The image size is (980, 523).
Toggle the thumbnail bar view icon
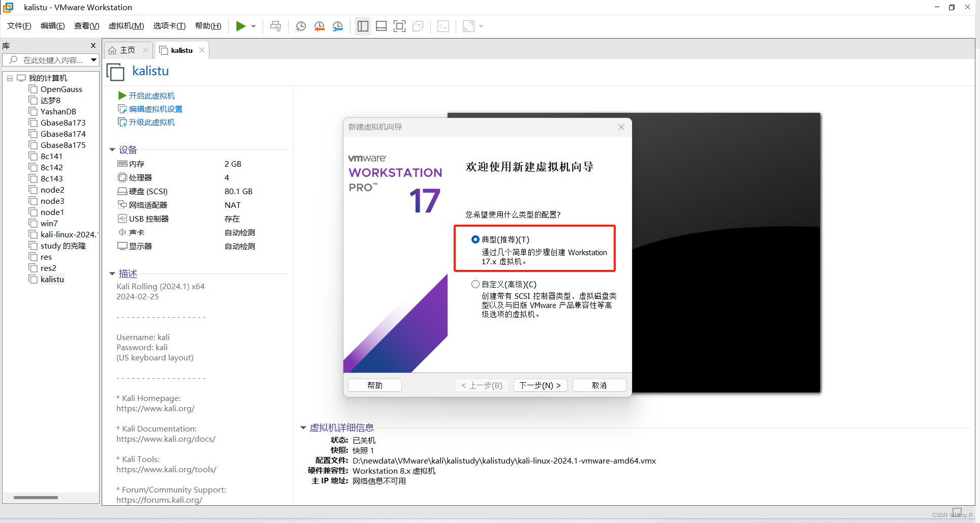click(x=381, y=26)
